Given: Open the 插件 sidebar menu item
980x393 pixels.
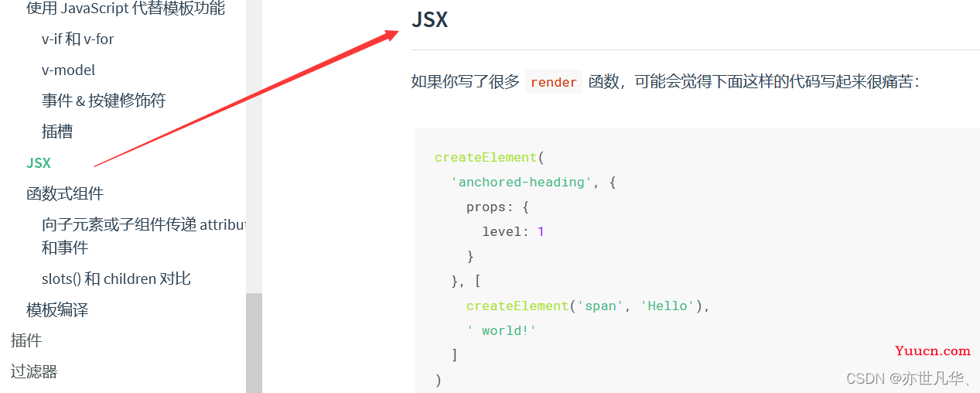Looking at the screenshot, I should [26, 340].
